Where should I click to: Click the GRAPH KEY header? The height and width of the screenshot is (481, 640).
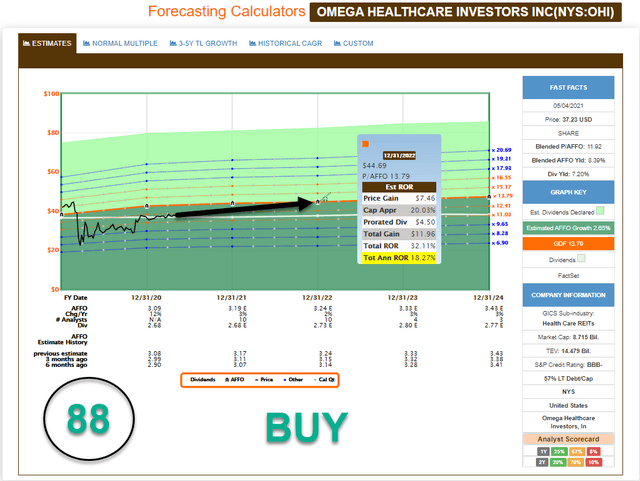click(568, 192)
